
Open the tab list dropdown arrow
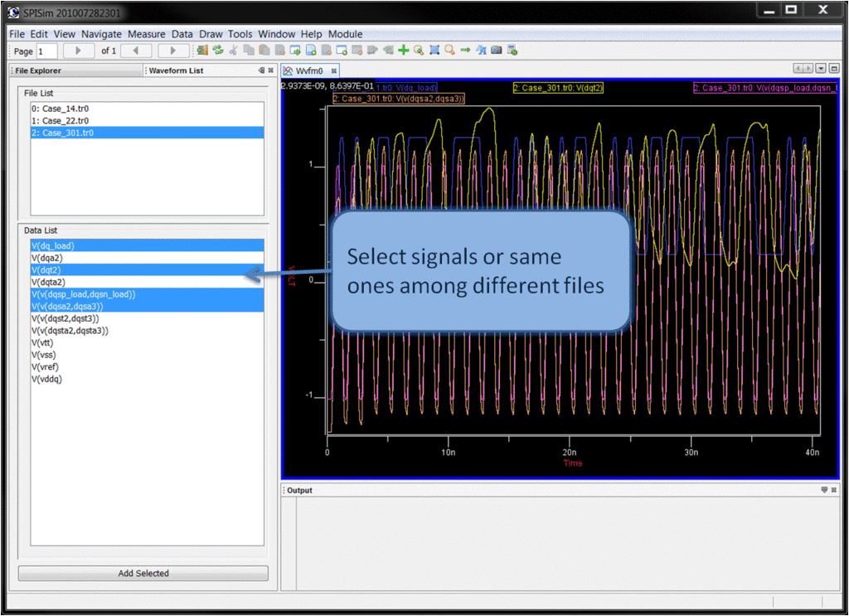(x=821, y=69)
